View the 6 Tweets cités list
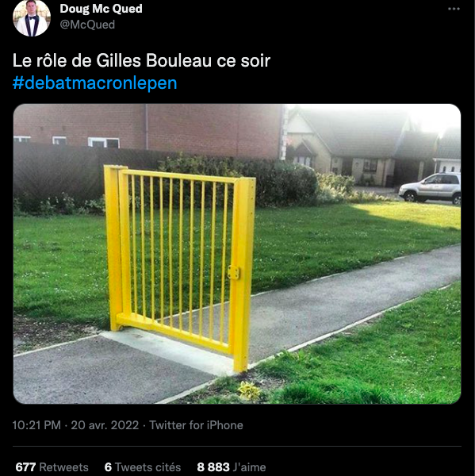This screenshot has height=476, width=475. coord(143,467)
